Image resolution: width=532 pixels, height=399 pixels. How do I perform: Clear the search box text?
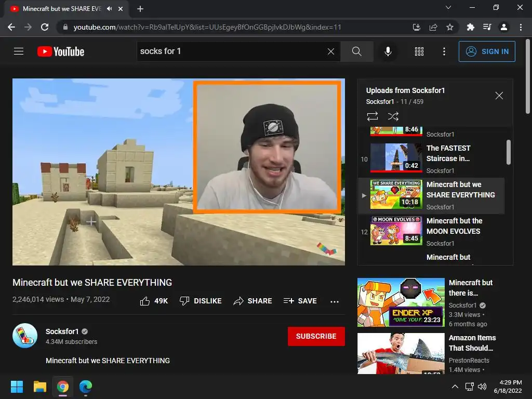click(331, 51)
